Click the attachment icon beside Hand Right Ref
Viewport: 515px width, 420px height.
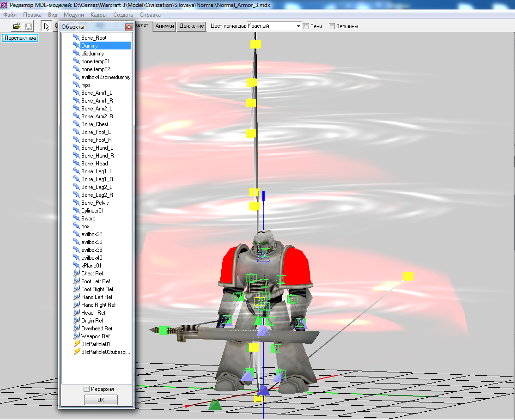pos(77,304)
